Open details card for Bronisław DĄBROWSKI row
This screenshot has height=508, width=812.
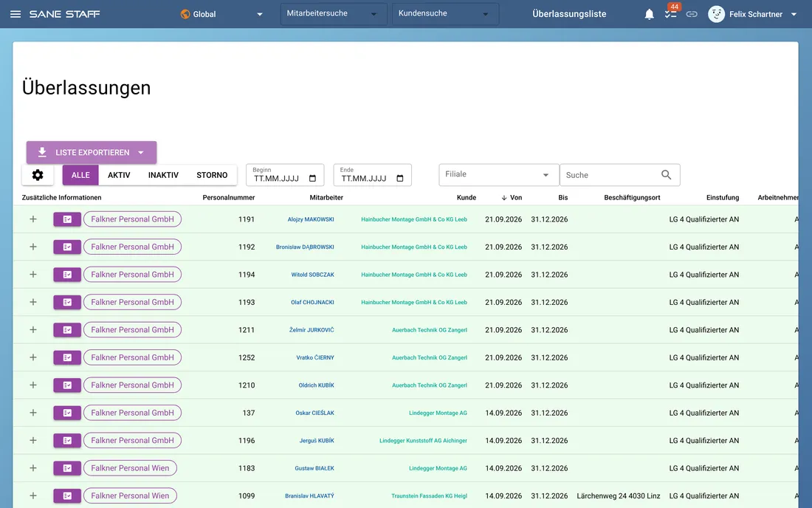click(67, 247)
